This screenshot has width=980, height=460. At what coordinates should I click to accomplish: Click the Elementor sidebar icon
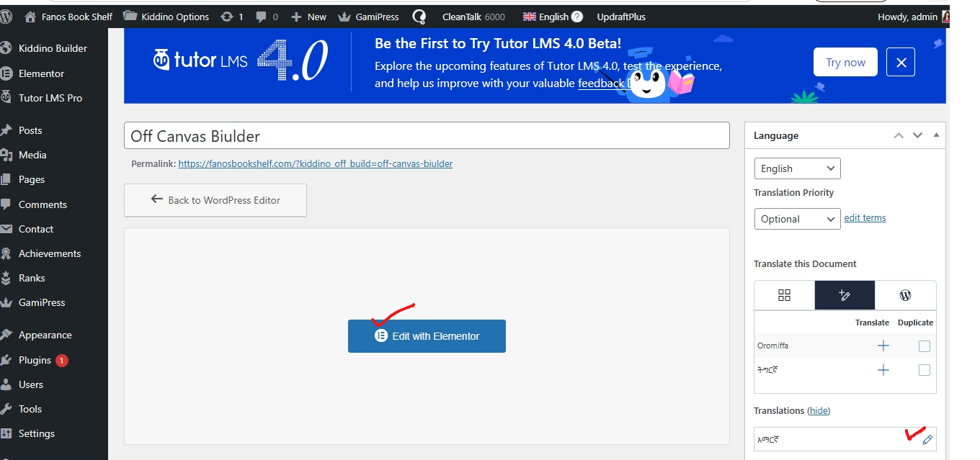click(x=6, y=73)
